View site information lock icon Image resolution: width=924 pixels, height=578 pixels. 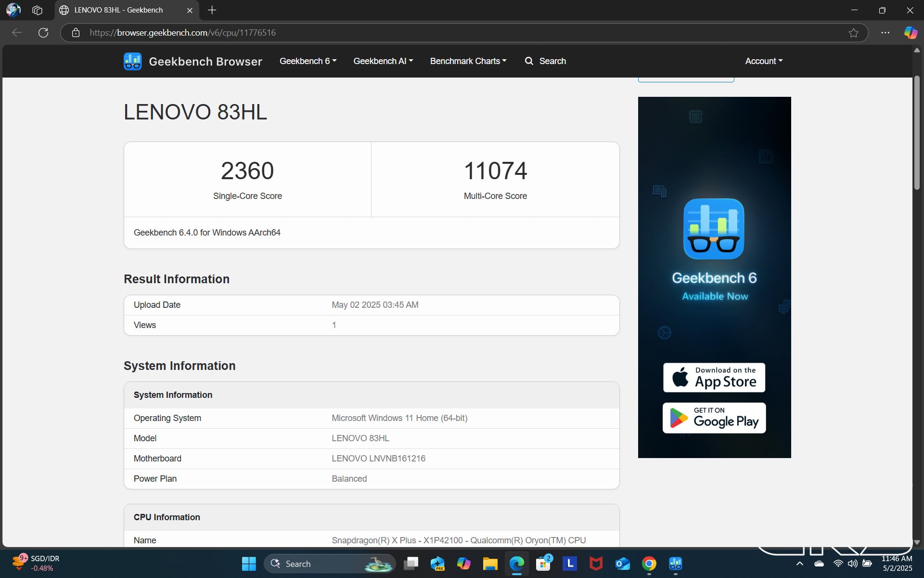76,33
